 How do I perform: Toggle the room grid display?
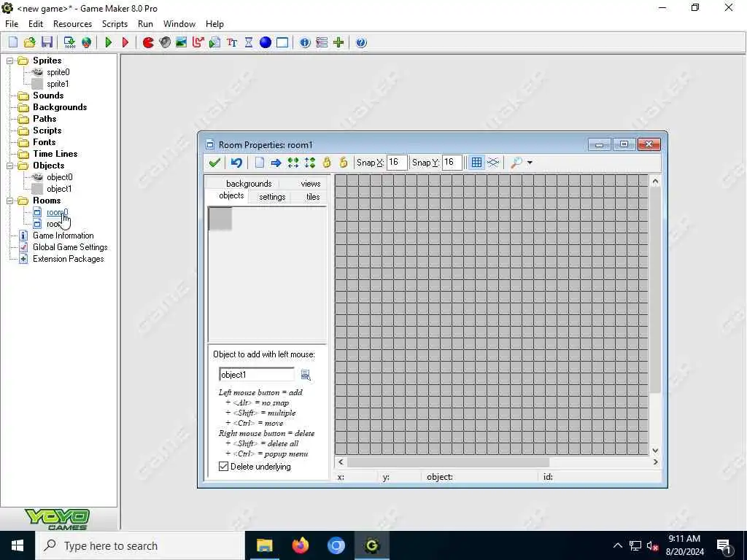tap(476, 163)
